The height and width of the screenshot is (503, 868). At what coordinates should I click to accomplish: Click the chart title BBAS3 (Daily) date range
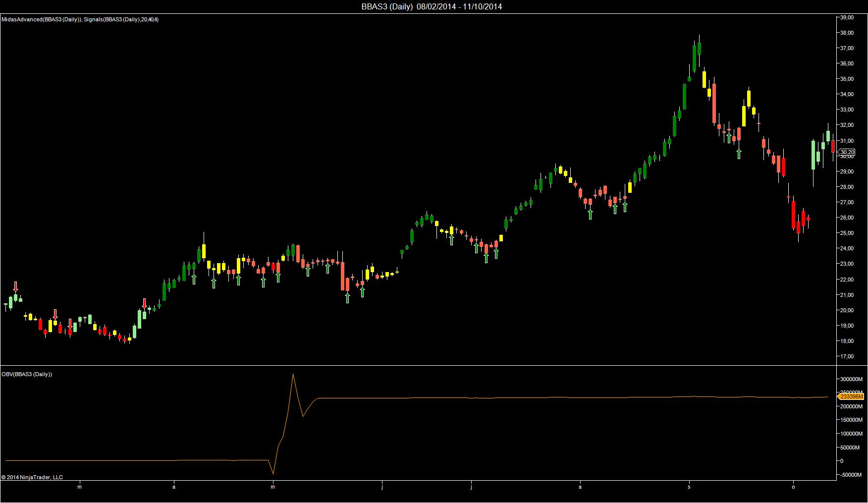432,6
